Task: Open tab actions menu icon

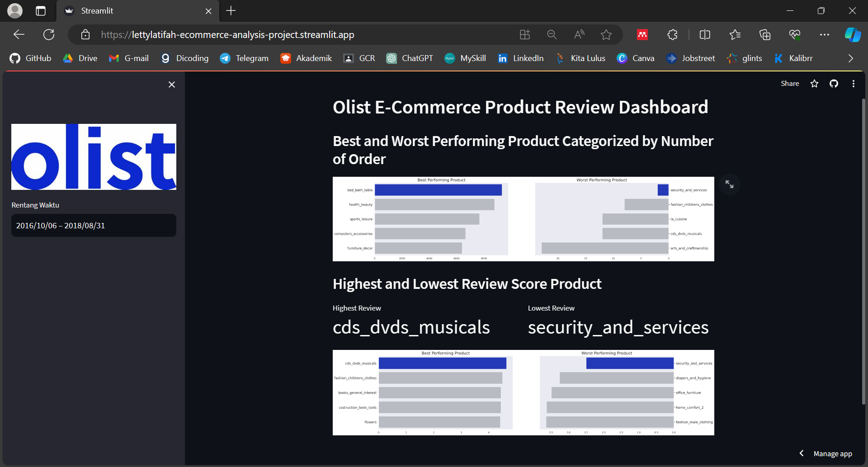Action: coord(41,11)
